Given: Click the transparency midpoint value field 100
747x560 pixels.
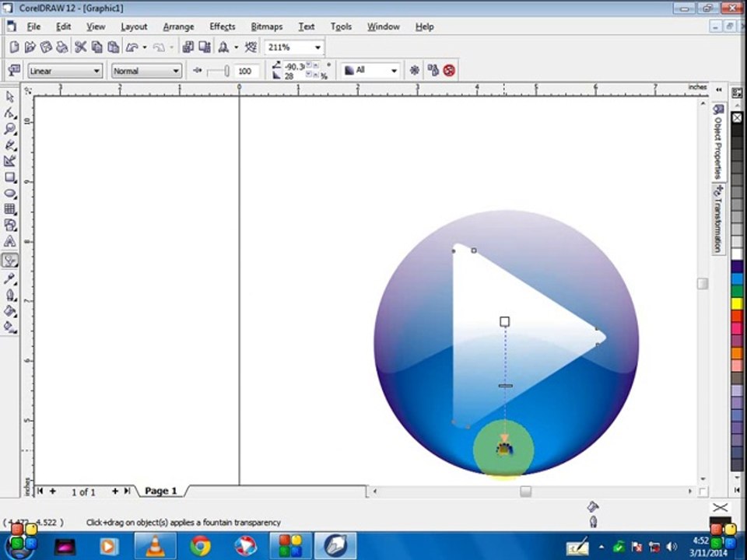Looking at the screenshot, I should click(247, 71).
